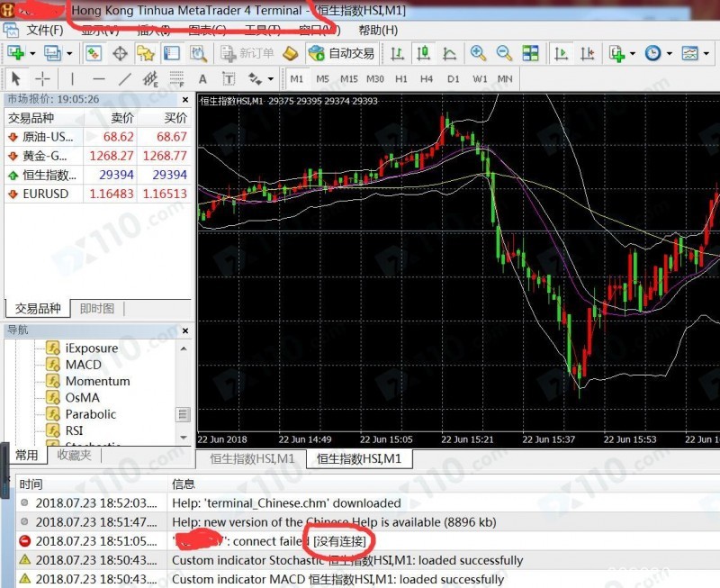Open a new chart with the green plus icon

16,53
